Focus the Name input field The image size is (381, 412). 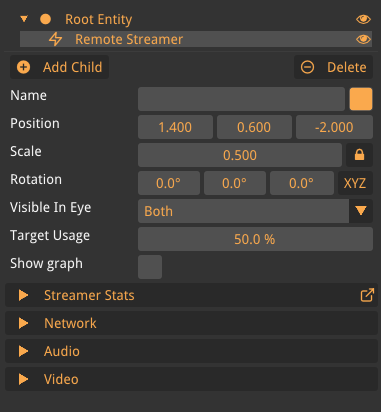241,99
